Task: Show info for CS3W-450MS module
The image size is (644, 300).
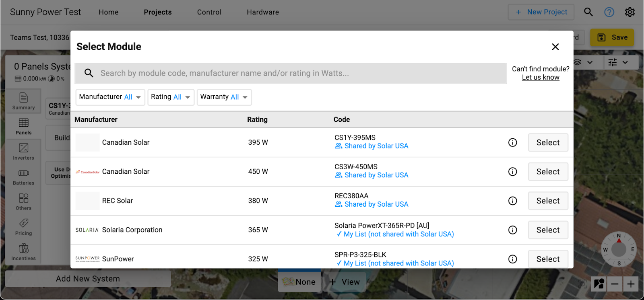Action: coord(513,172)
